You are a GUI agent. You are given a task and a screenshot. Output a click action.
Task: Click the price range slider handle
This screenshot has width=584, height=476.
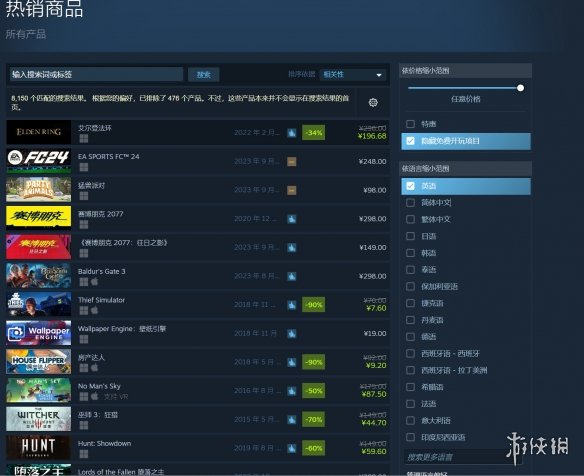[520, 88]
